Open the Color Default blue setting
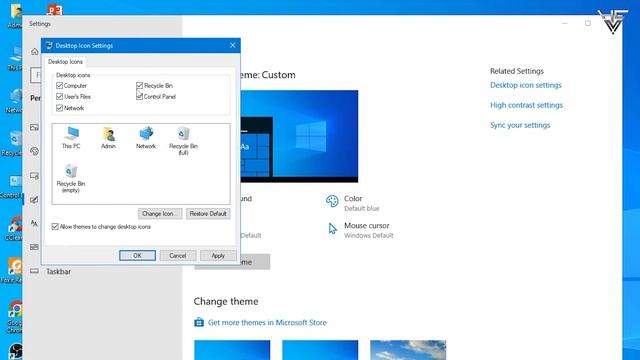640x360 pixels. [x=353, y=203]
